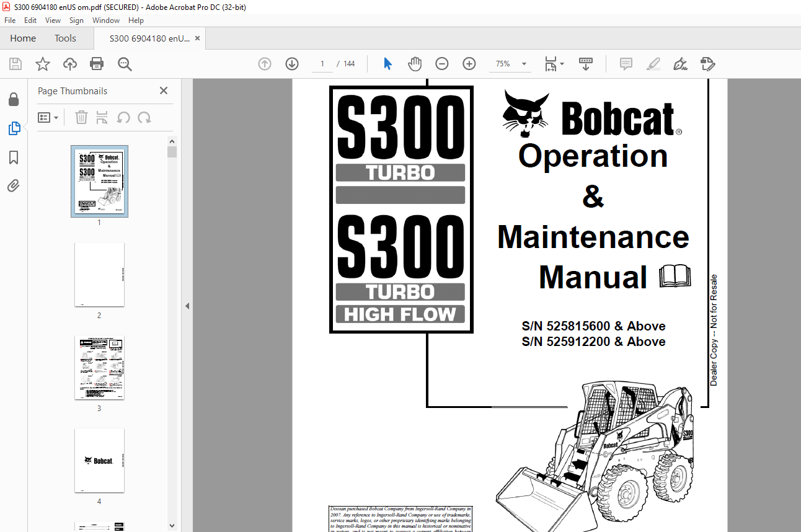Open the View menu

tap(53, 20)
